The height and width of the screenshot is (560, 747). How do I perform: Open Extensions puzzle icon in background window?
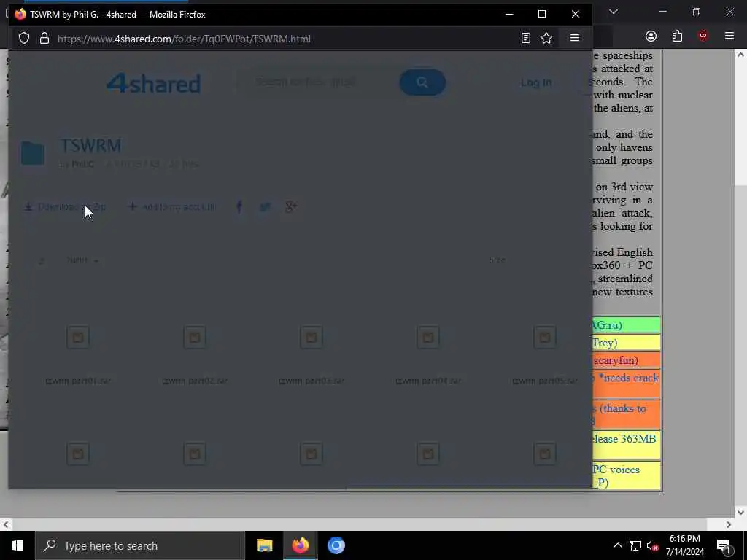[x=677, y=36]
